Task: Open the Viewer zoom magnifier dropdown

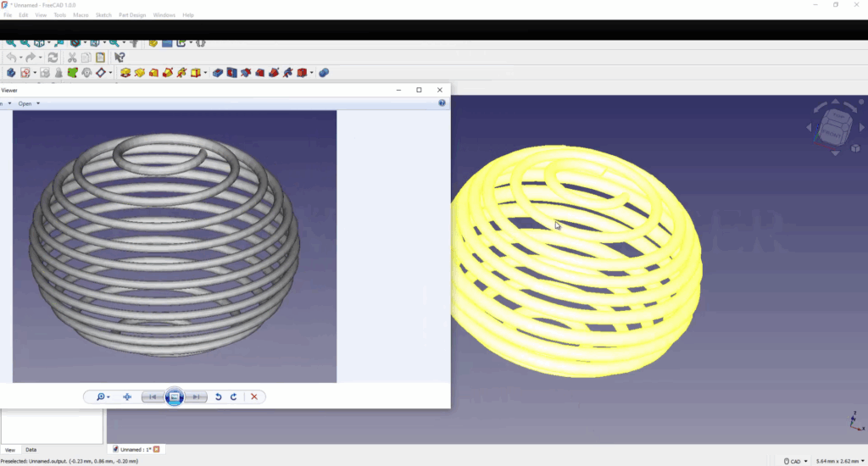Action: [102, 397]
